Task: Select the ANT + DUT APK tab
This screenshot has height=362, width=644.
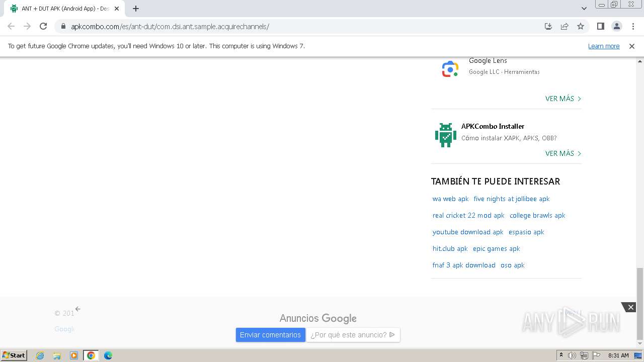Action: coord(64,9)
